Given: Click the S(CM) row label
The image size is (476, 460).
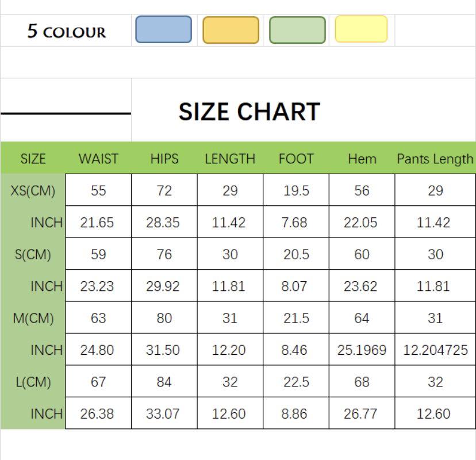Looking at the screenshot, I should (x=33, y=254).
